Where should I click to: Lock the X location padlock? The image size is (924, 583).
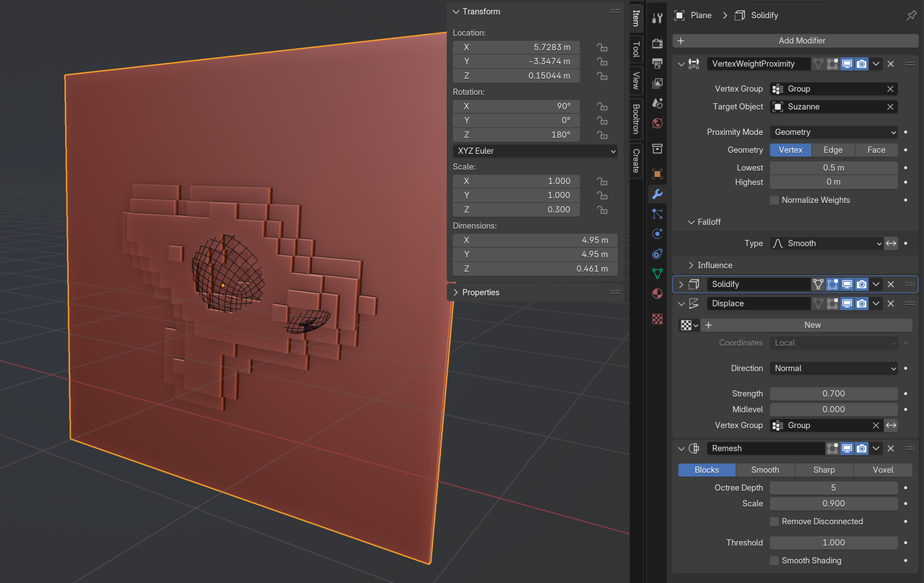(601, 47)
